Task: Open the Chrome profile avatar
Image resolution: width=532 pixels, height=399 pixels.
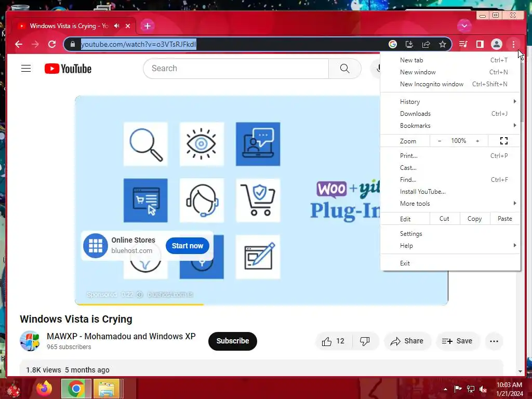Action: [x=496, y=44]
